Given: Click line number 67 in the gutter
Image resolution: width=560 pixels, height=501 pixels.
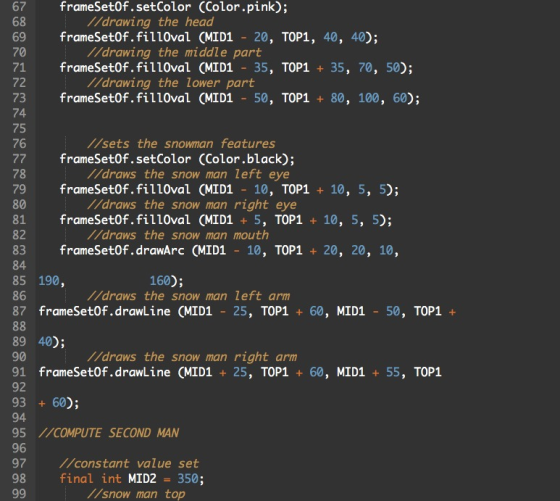Looking at the screenshot, I should 19,7.
